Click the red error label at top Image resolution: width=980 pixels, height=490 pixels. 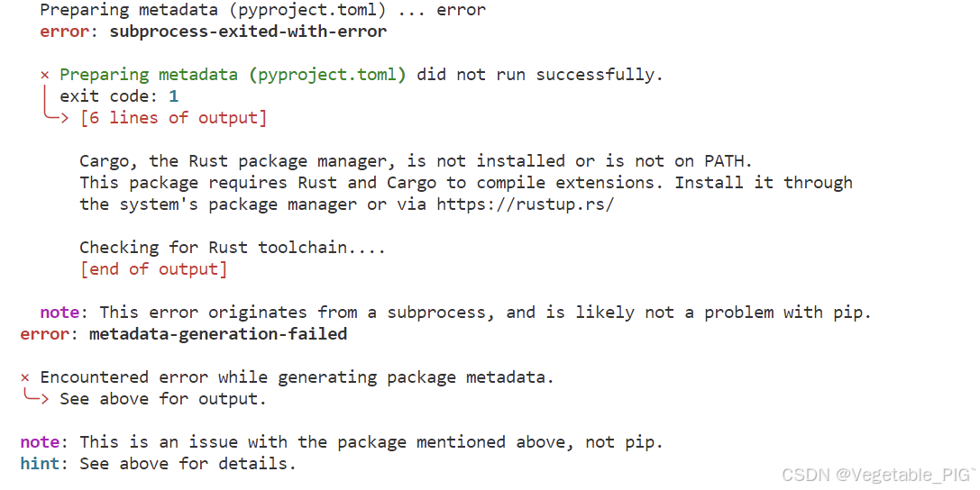click(64, 32)
